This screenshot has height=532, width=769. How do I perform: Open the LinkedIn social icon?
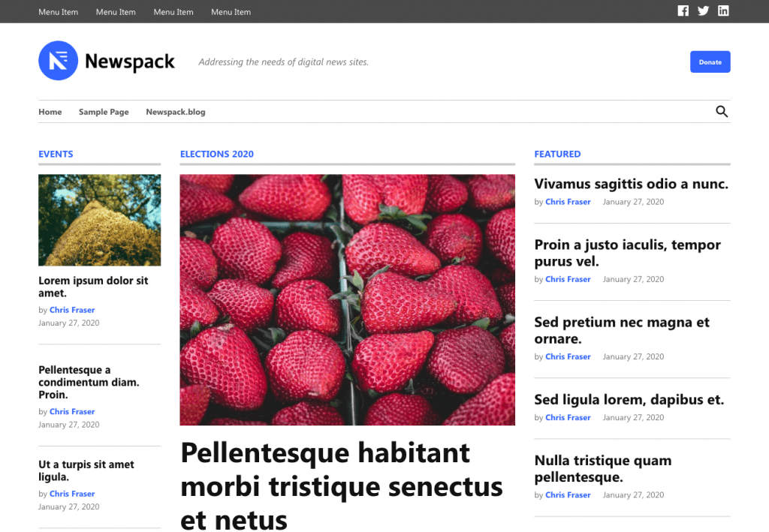pos(723,11)
